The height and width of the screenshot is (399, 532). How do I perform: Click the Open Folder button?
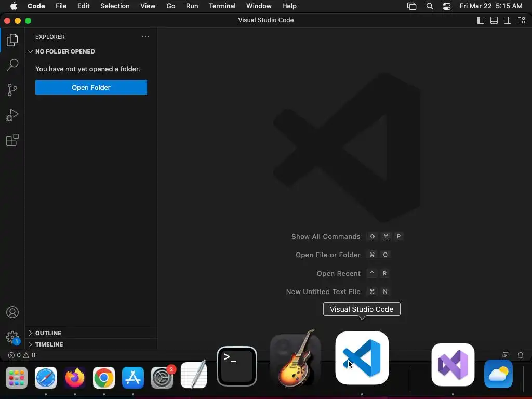[91, 87]
